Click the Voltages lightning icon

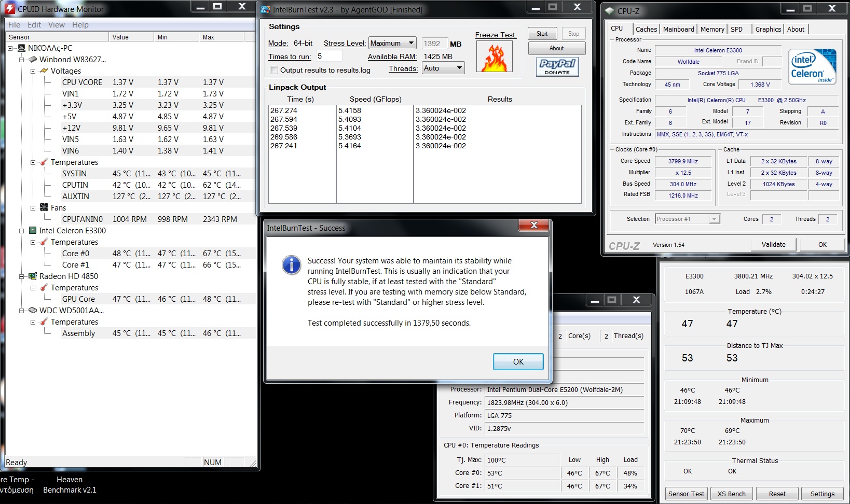point(44,71)
